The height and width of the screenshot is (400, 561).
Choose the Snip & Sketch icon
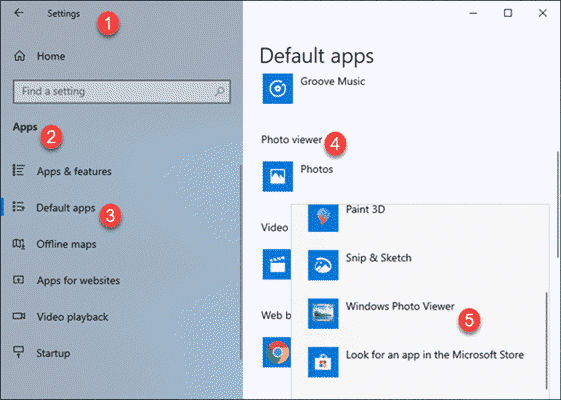tap(323, 265)
